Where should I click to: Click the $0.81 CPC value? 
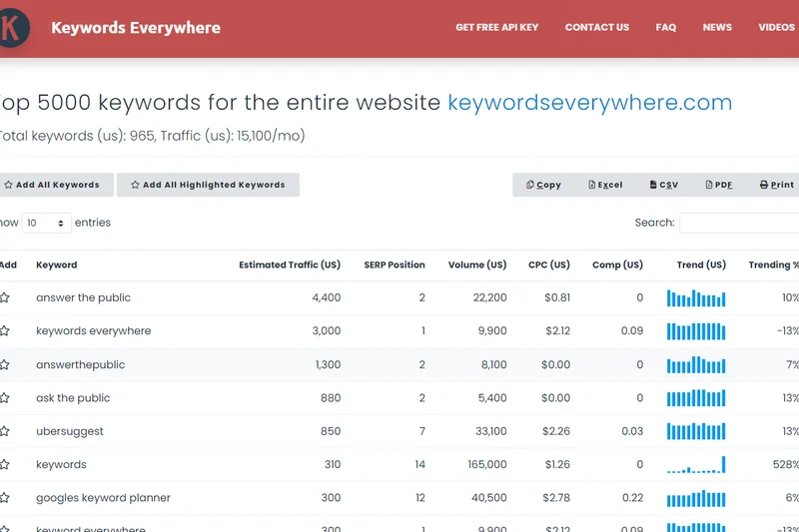pyautogui.click(x=557, y=297)
